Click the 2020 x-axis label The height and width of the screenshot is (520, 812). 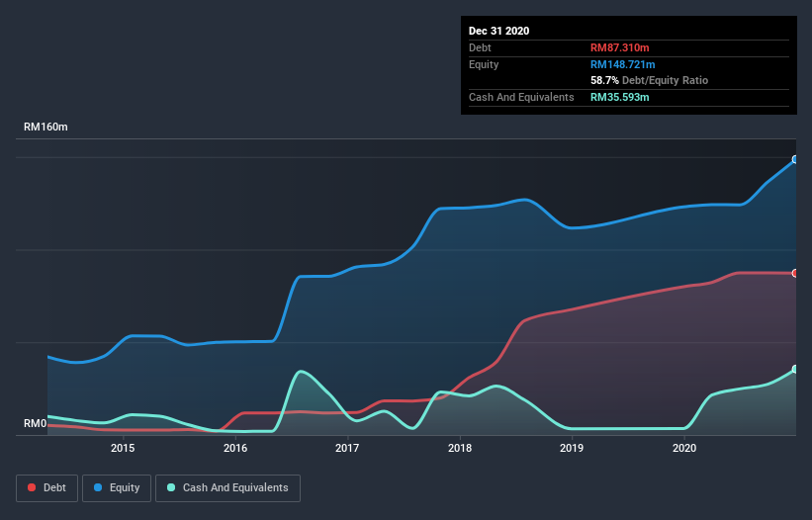684,448
